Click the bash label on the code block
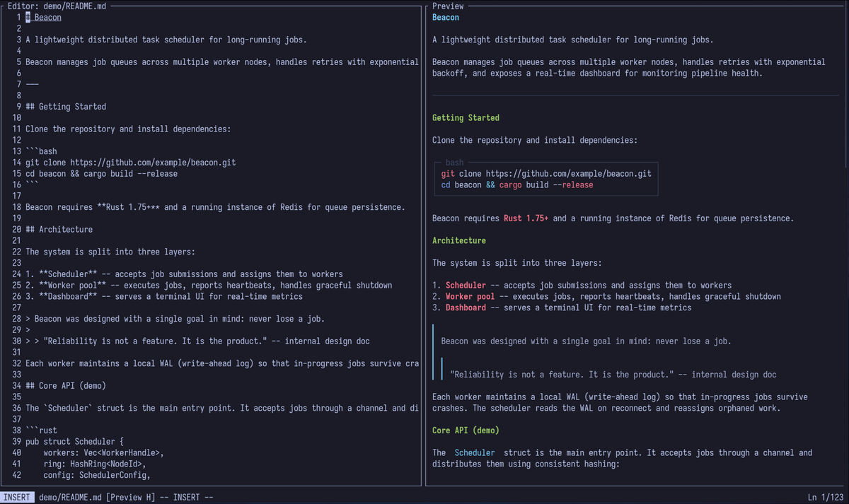 454,162
